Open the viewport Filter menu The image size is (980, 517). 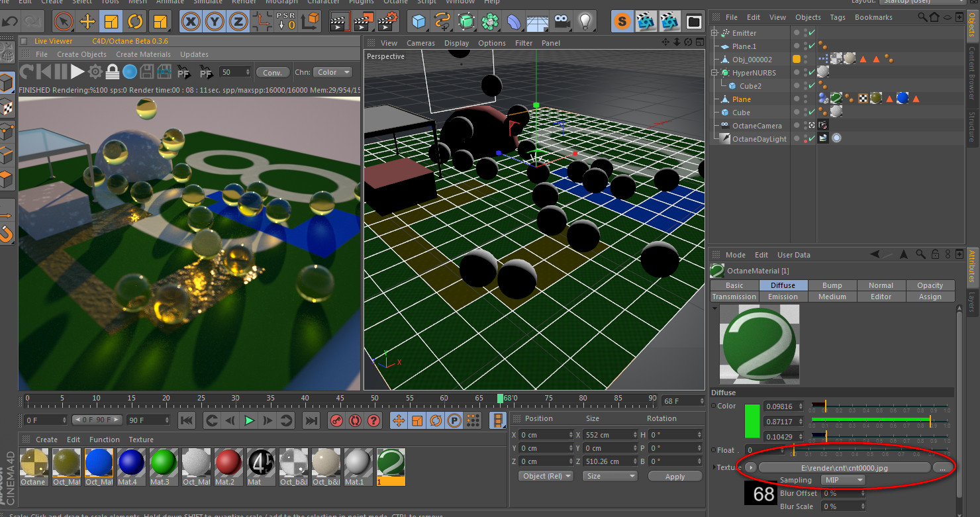(523, 43)
